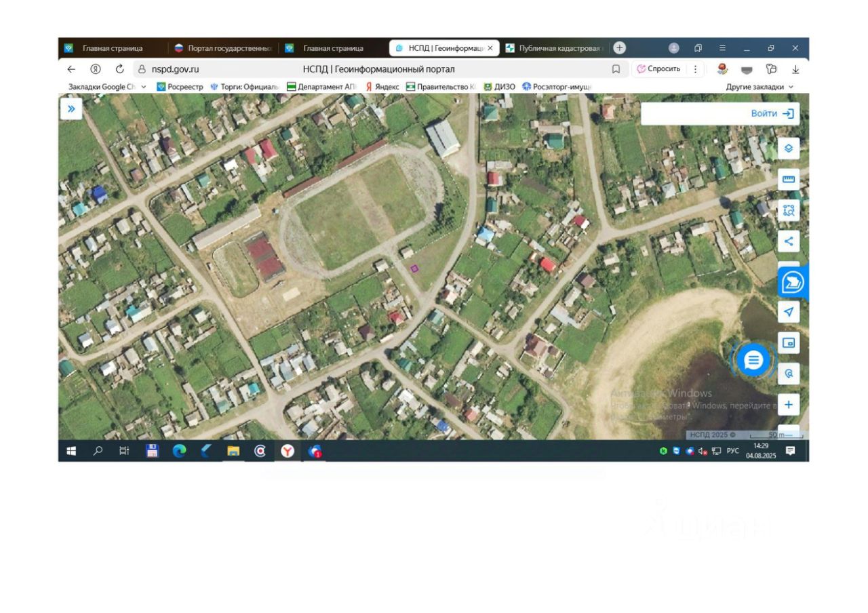Screen dimensions: 868x613
Task: Open the ДИЗО bookmark
Action: click(499, 87)
